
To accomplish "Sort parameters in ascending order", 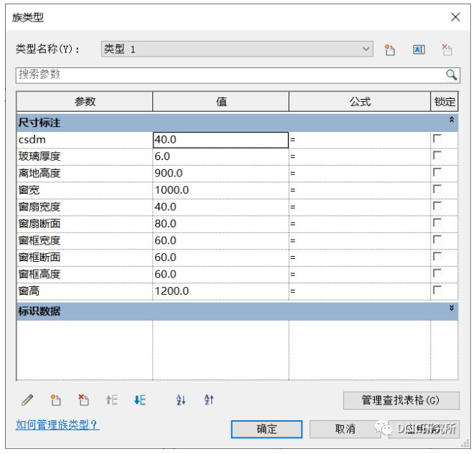I will pos(181,399).
